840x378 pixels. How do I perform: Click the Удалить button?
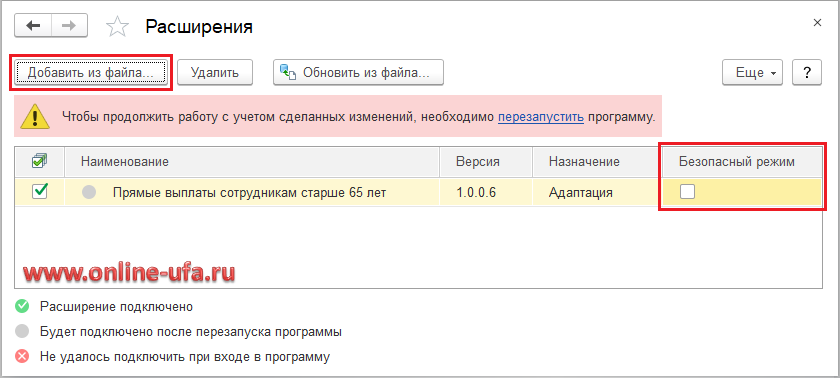[x=215, y=72]
